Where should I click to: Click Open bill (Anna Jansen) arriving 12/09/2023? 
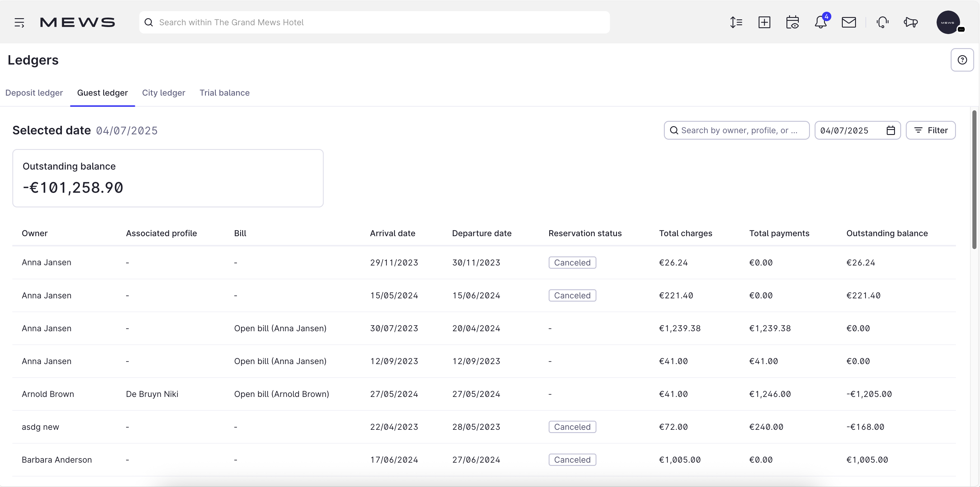[280, 361]
